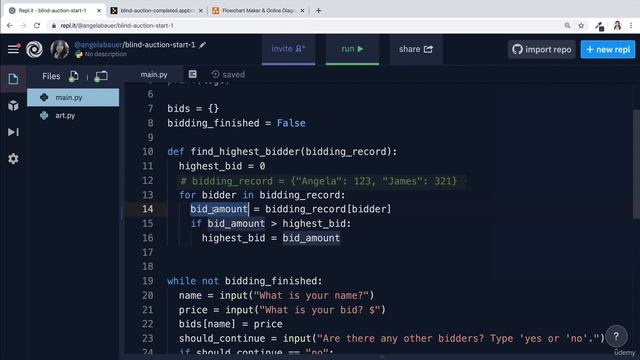Screen dimensions: 640x360
Task: Switch to blind-auction-completed browser tab
Action: pos(156,11)
